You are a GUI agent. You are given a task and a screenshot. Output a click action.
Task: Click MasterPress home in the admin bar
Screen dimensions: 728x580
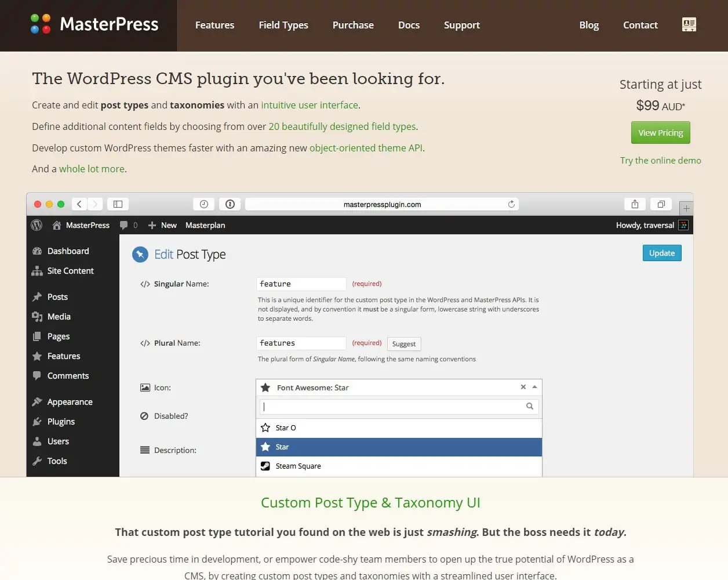tap(81, 225)
